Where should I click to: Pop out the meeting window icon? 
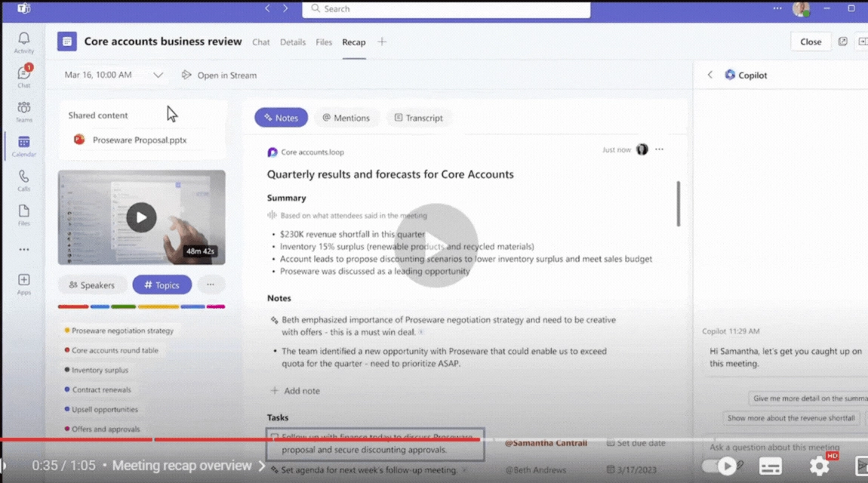[x=842, y=42]
